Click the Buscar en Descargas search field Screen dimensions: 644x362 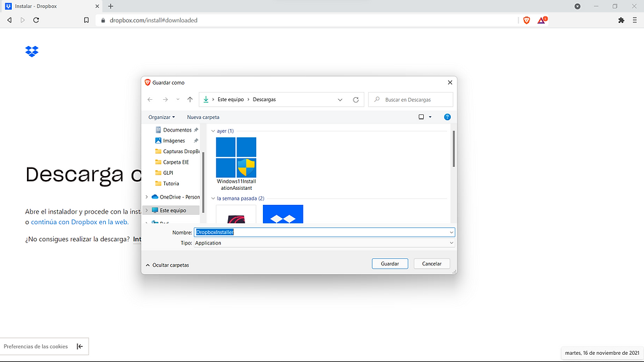click(x=411, y=99)
